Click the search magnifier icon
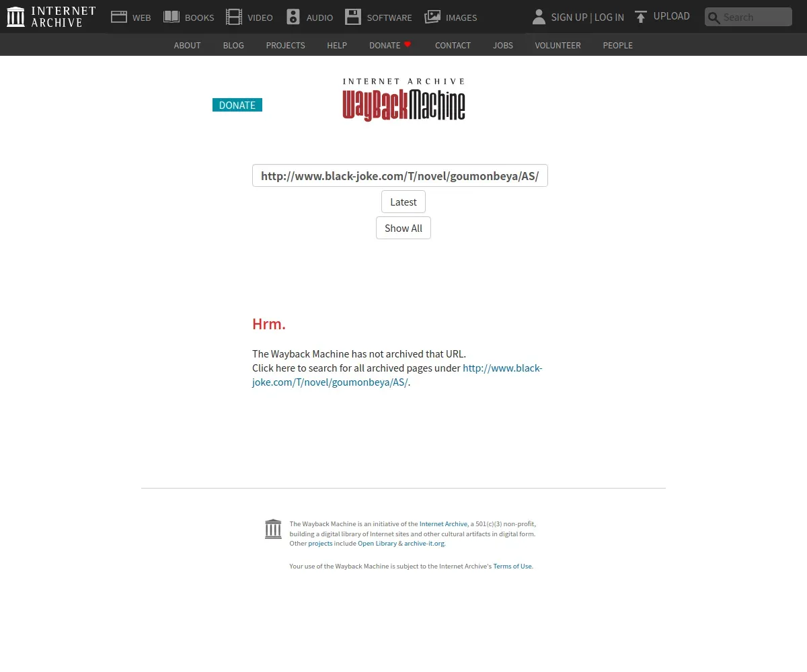This screenshot has height=672, width=807. click(x=714, y=17)
